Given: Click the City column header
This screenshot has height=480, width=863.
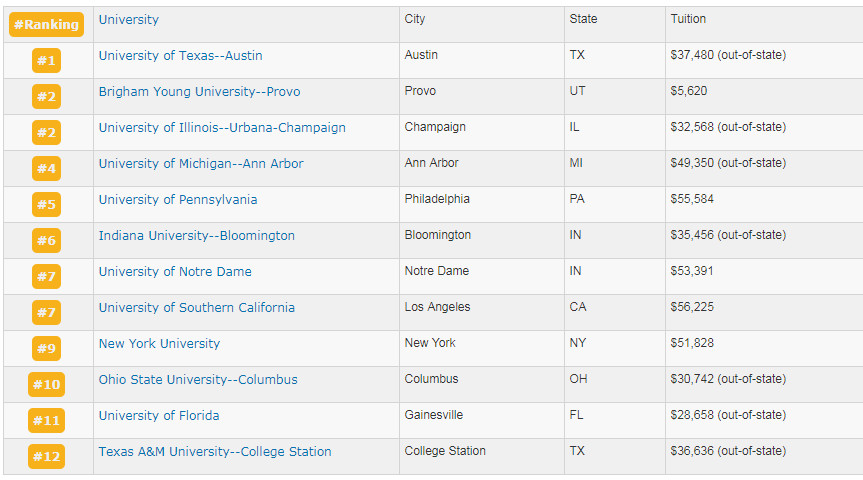Looking at the screenshot, I should click(415, 19).
